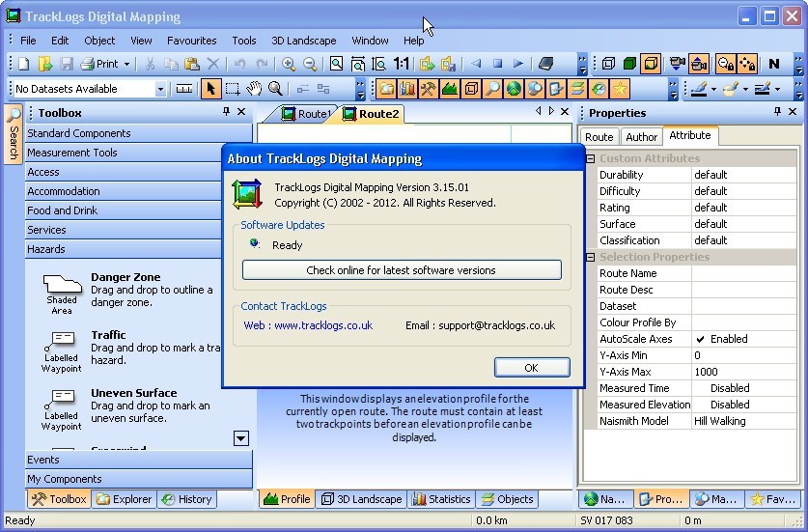The width and height of the screenshot is (808, 532).
Task: Switch to the Author properties tab
Action: (642, 136)
